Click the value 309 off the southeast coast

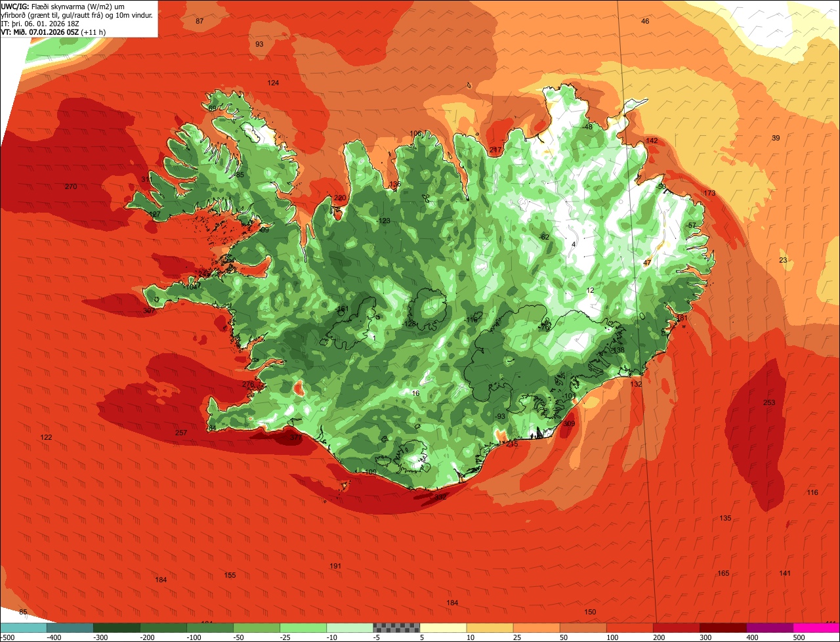click(569, 424)
